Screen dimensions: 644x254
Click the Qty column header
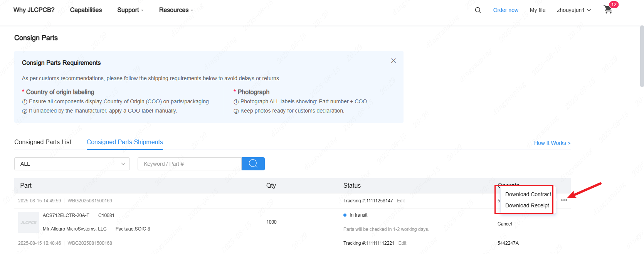tap(271, 185)
